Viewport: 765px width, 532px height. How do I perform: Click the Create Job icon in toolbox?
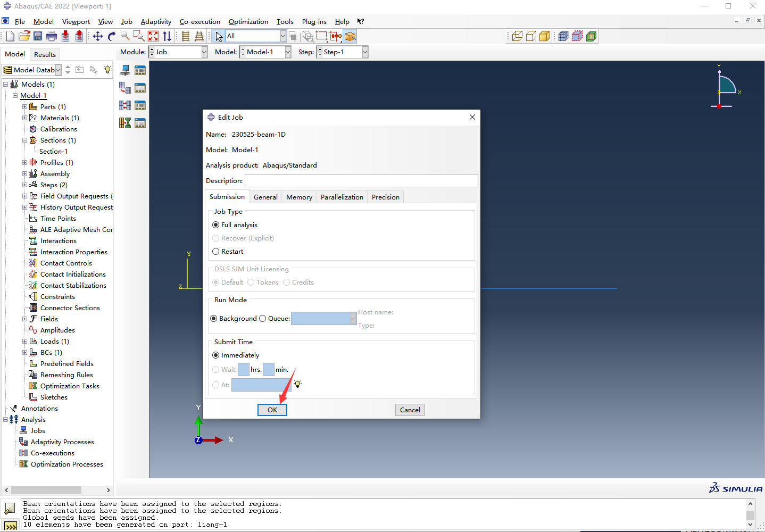coord(125,70)
